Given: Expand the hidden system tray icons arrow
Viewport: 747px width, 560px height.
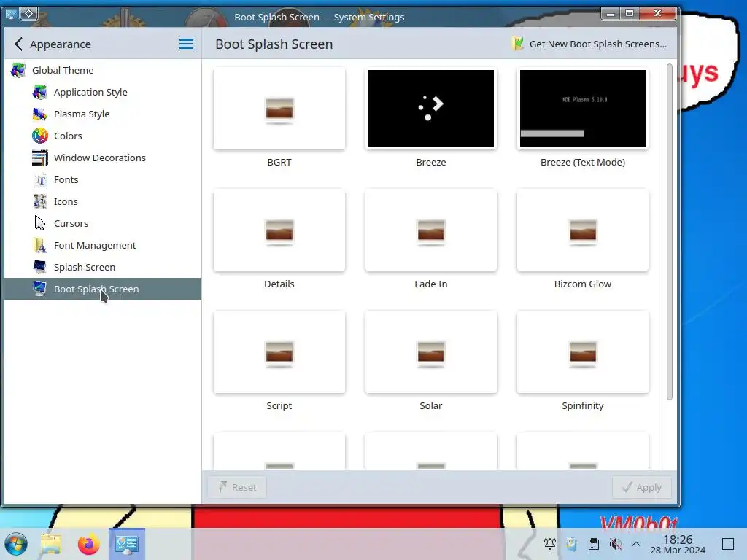Looking at the screenshot, I should click(636, 544).
